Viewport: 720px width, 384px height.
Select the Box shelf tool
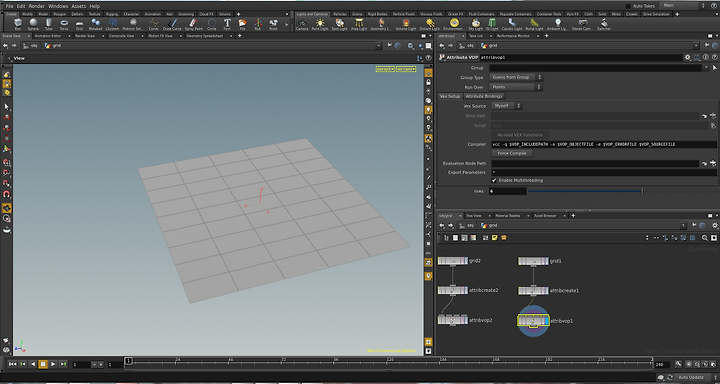click(x=18, y=24)
